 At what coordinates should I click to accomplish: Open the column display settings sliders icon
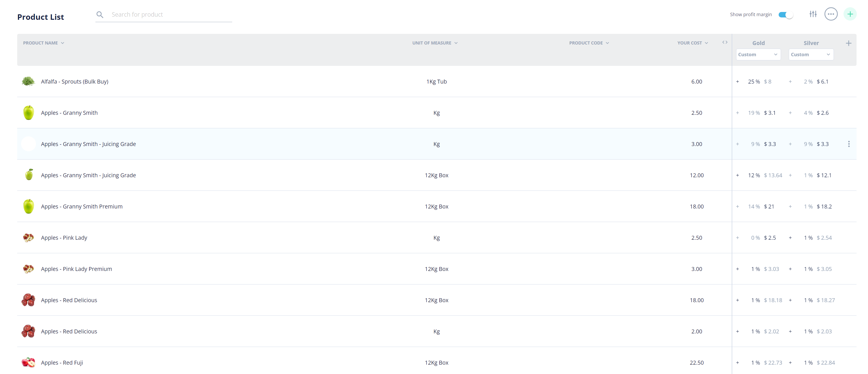[813, 14]
